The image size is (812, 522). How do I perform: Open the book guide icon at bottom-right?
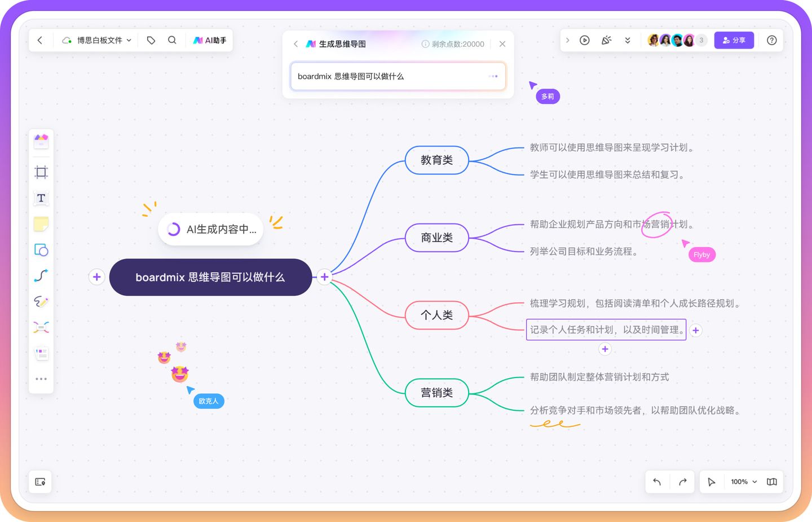tap(772, 482)
